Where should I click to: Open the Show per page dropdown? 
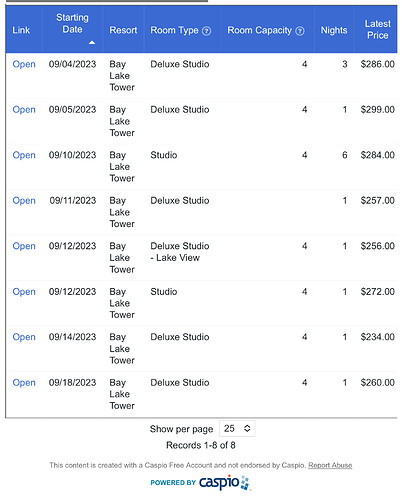click(237, 428)
